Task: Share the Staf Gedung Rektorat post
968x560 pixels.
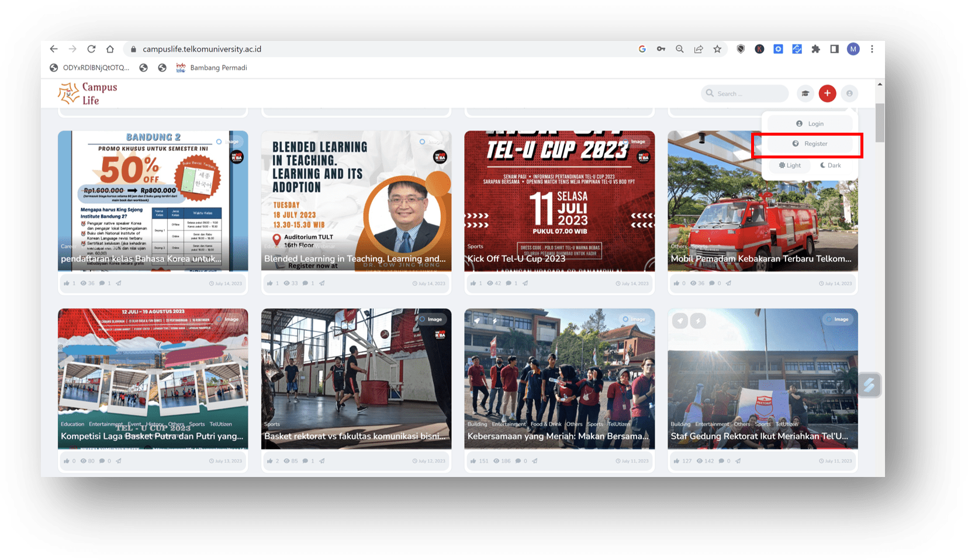Action: (x=738, y=461)
